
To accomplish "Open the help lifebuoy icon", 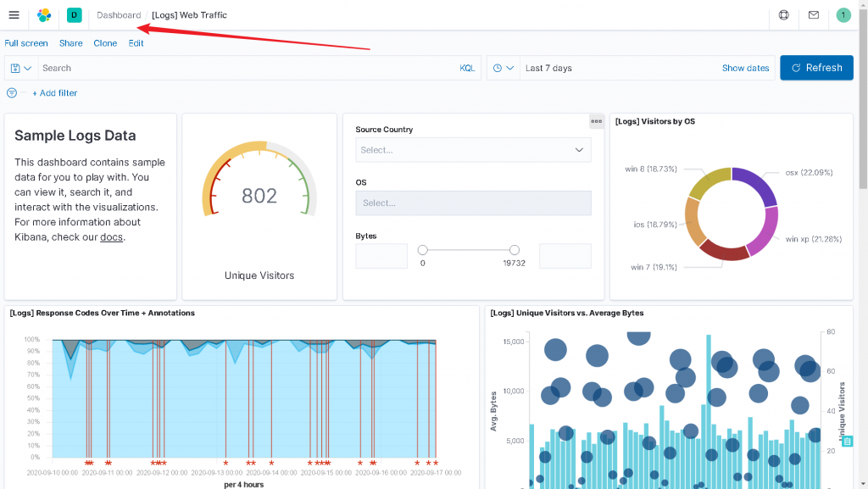I will pos(784,15).
